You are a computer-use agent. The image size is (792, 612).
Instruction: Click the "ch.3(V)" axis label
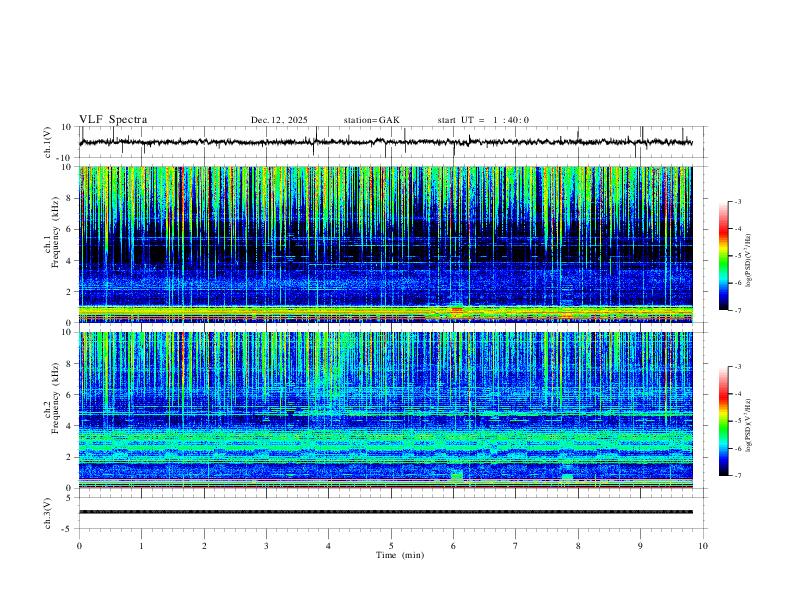pyautogui.click(x=48, y=513)
